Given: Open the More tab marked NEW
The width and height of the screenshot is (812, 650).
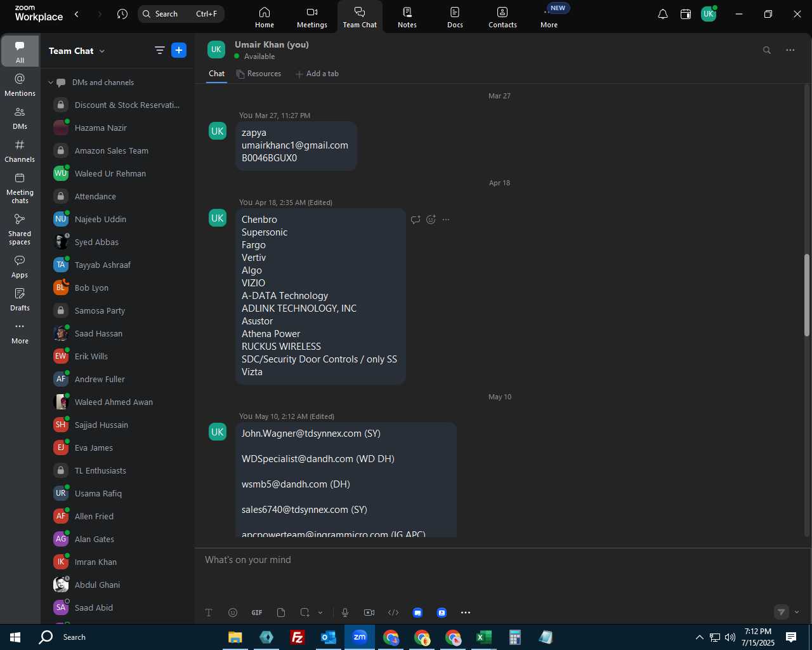Looking at the screenshot, I should (550, 17).
